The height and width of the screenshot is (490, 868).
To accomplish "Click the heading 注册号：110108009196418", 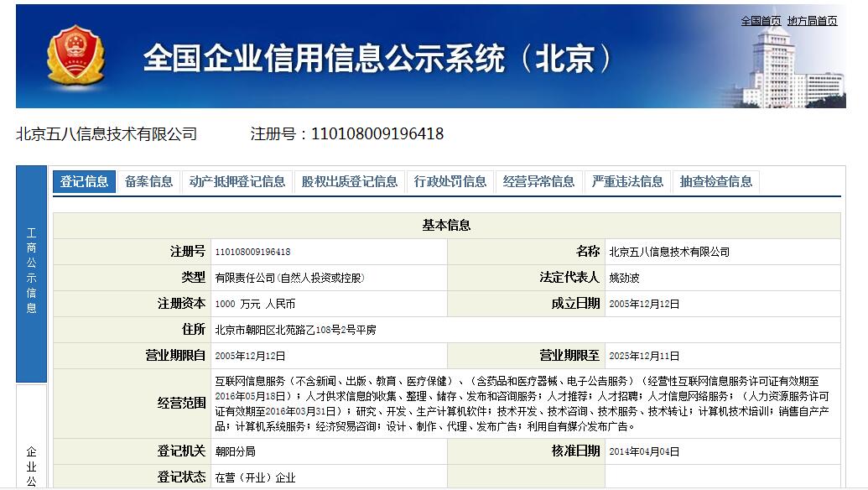I will (347, 134).
